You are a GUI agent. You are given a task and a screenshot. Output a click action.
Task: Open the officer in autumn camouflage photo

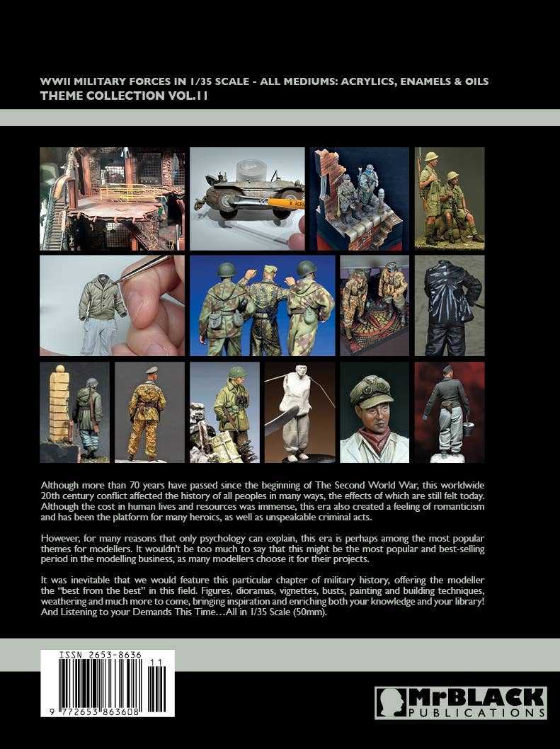point(149,412)
